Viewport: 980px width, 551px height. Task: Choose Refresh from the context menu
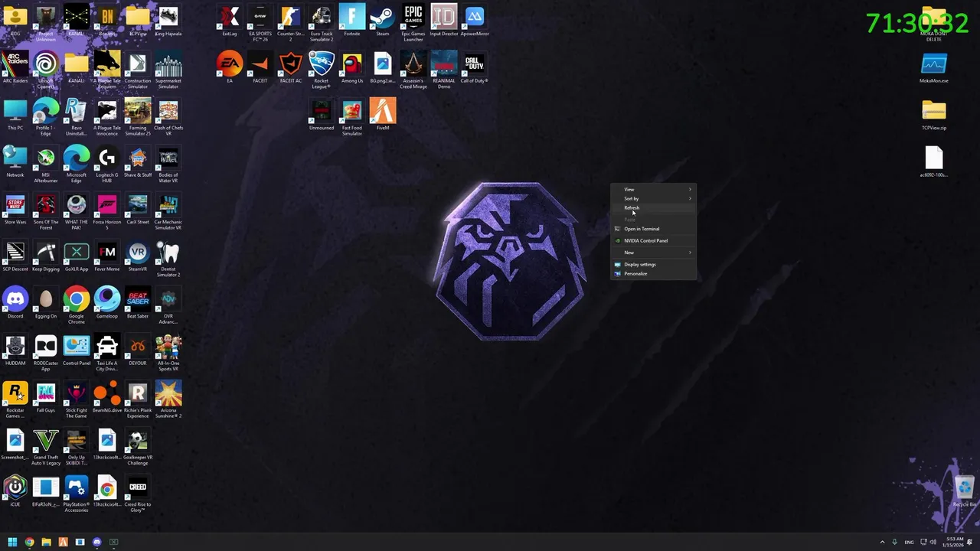654,207
